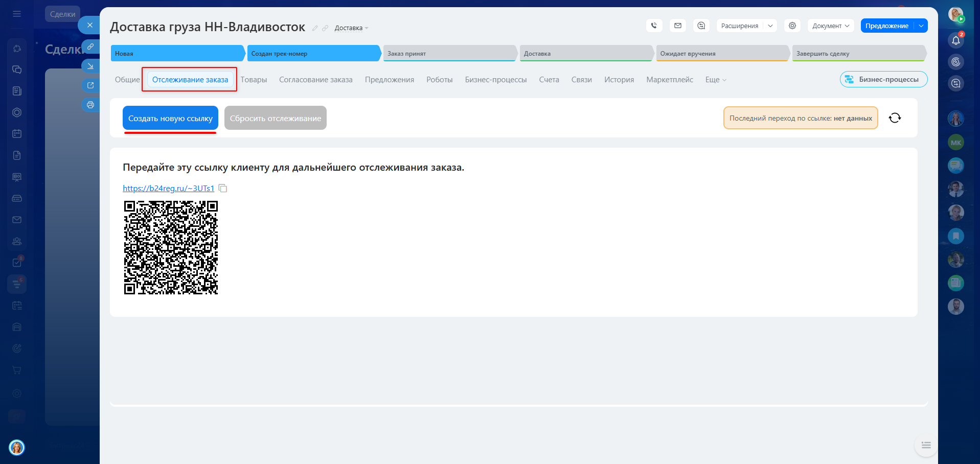
Task: Switch to the Связи tab
Action: pyautogui.click(x=582, y=80)
